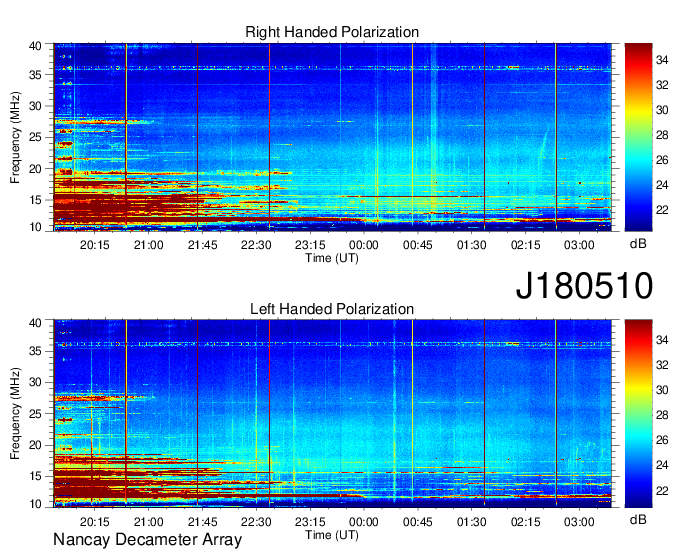Viewport: 680px width, 552px height.
Task: Click "34" on the Left Handed color scale
Action: pos(662,340)
